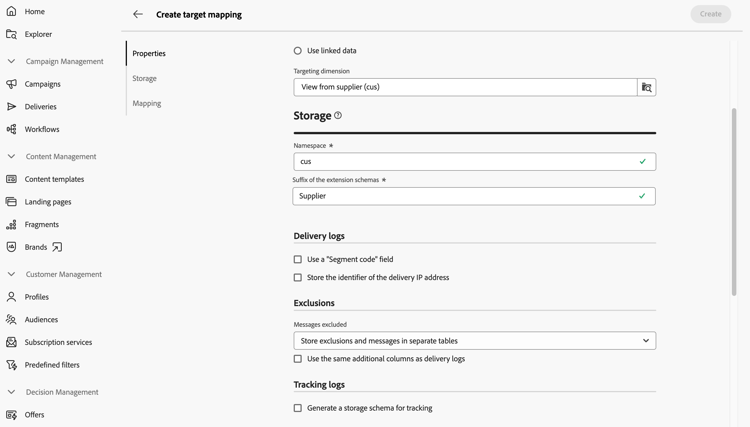750x427 pixels.
Task: Switch to the Storage side tab
Action: pos(144,78)
